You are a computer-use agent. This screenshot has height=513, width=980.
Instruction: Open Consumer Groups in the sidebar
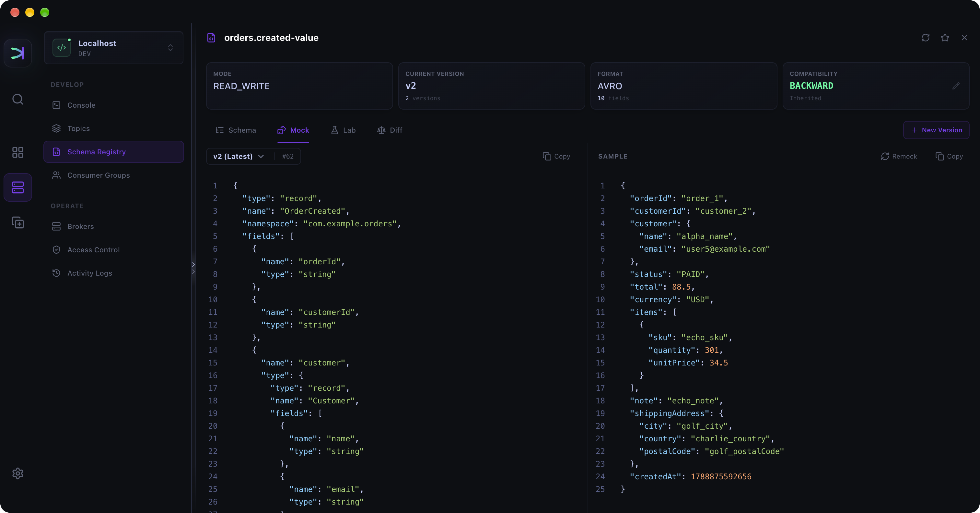pyautogui.click(x=114, y=175)
